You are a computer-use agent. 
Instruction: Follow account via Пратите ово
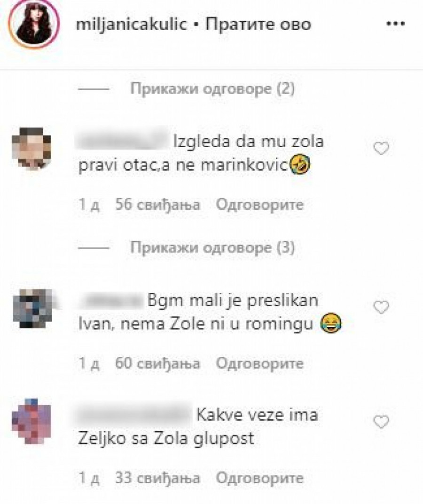point(258,24)
